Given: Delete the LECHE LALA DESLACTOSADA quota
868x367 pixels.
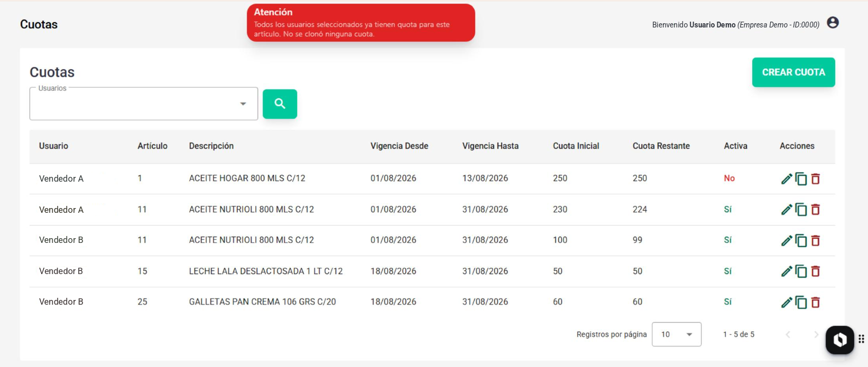Looking at the screenshot, I should pyautogui.click(x=816, y=271).
